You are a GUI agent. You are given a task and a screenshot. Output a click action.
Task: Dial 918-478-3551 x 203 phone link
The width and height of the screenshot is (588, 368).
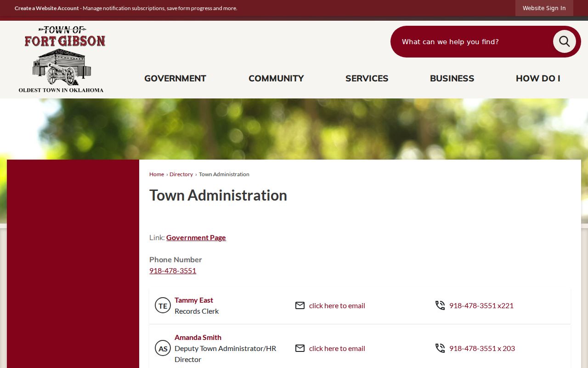point(482,348)
